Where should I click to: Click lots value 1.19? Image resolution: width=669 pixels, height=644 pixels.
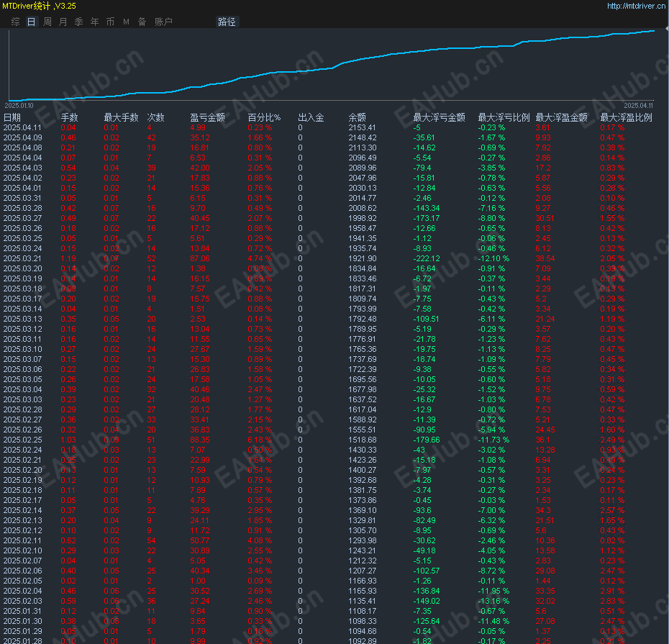coord(68,258)
